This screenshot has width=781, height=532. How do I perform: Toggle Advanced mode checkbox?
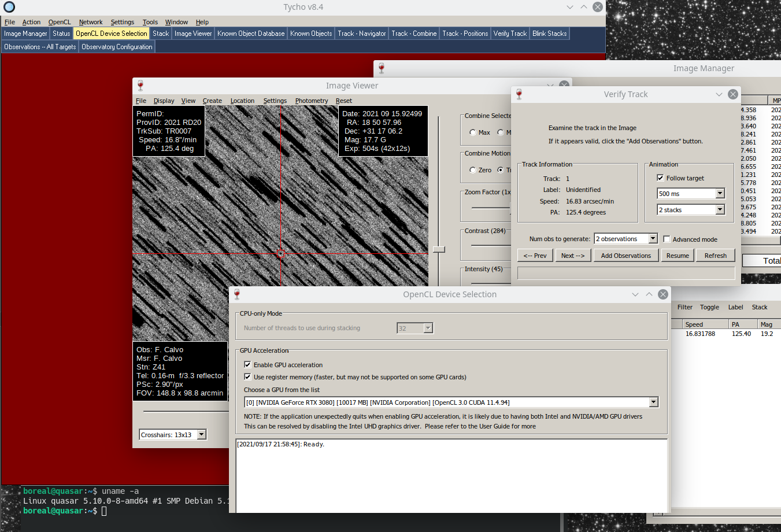point(667,239)
